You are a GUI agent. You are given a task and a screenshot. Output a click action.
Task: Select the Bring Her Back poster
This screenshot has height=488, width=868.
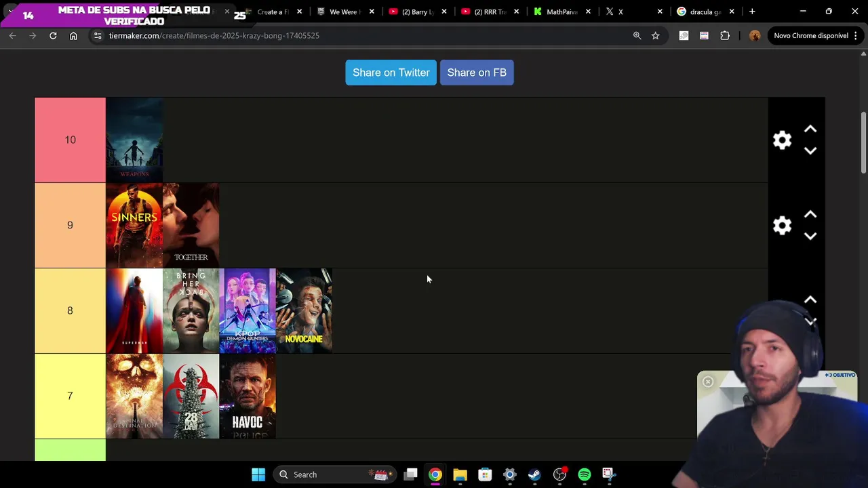(191, 310)
